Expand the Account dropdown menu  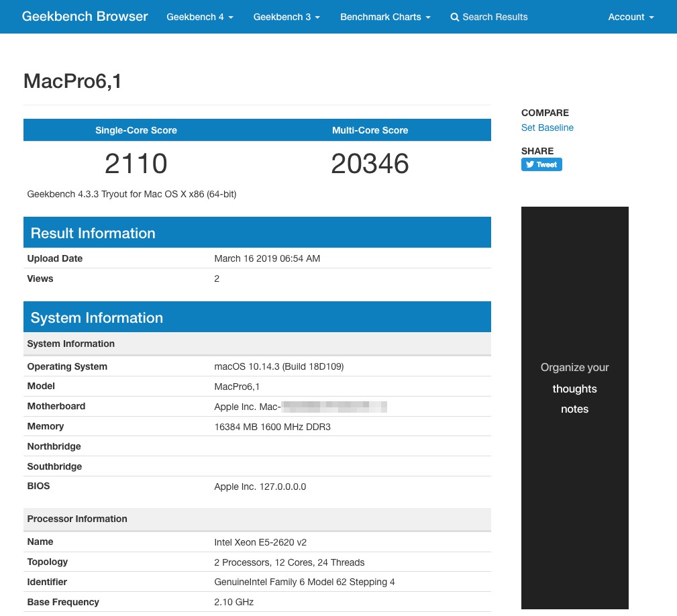pos(631,17)
